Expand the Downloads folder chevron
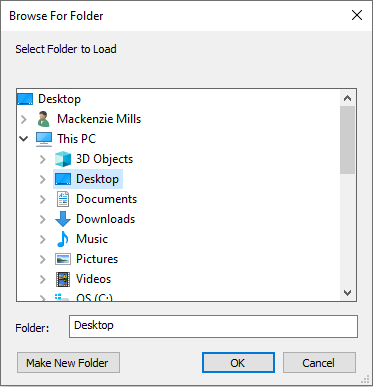 (x=43, y=219)
